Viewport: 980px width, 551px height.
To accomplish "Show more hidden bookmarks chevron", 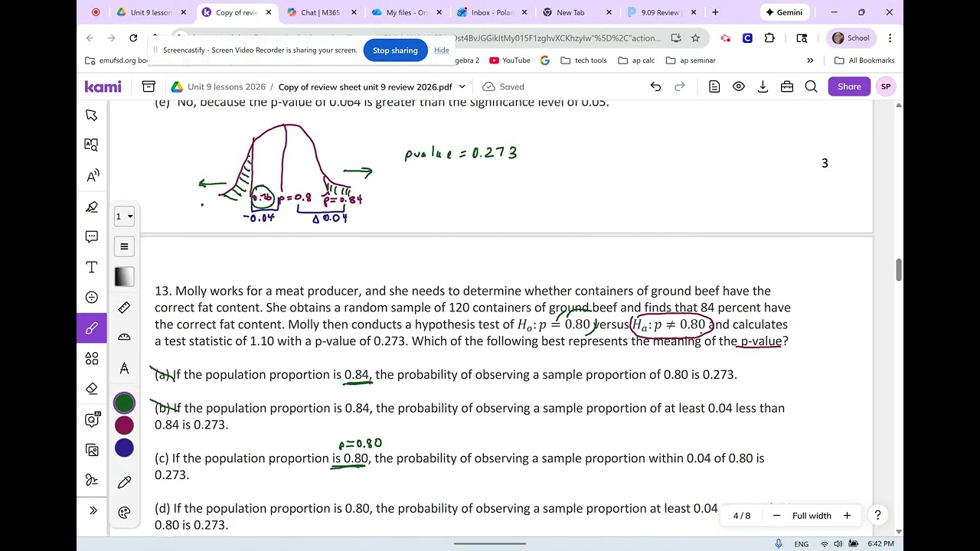I will point(810,60).
